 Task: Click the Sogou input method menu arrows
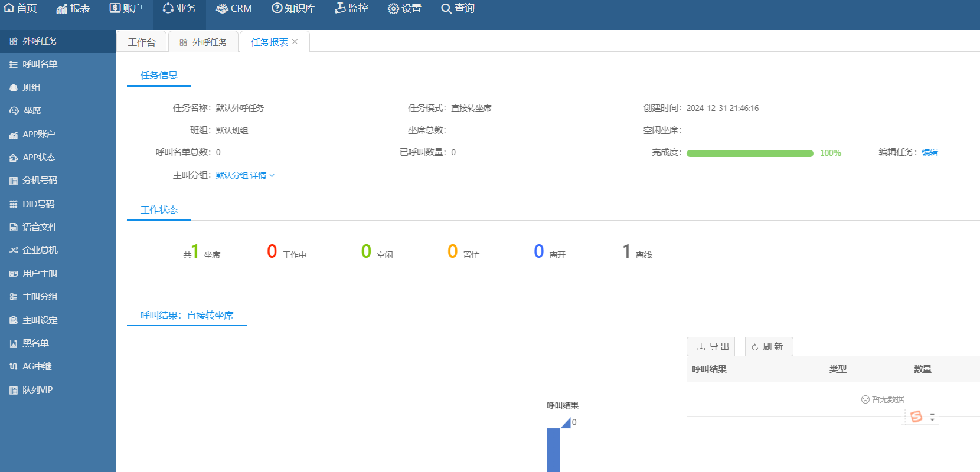point(932,417)
